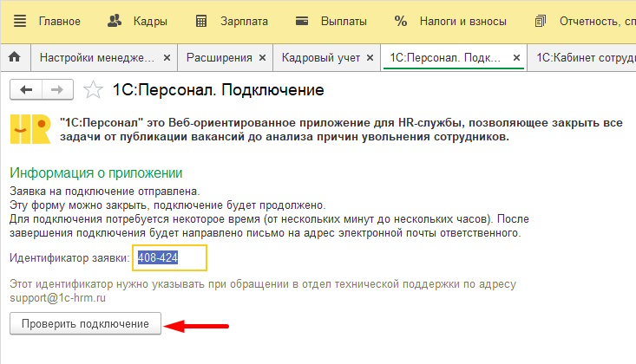This screenshot has height=364, width=636.
Task: Add page to favorites with star icon
Action: 93,89
